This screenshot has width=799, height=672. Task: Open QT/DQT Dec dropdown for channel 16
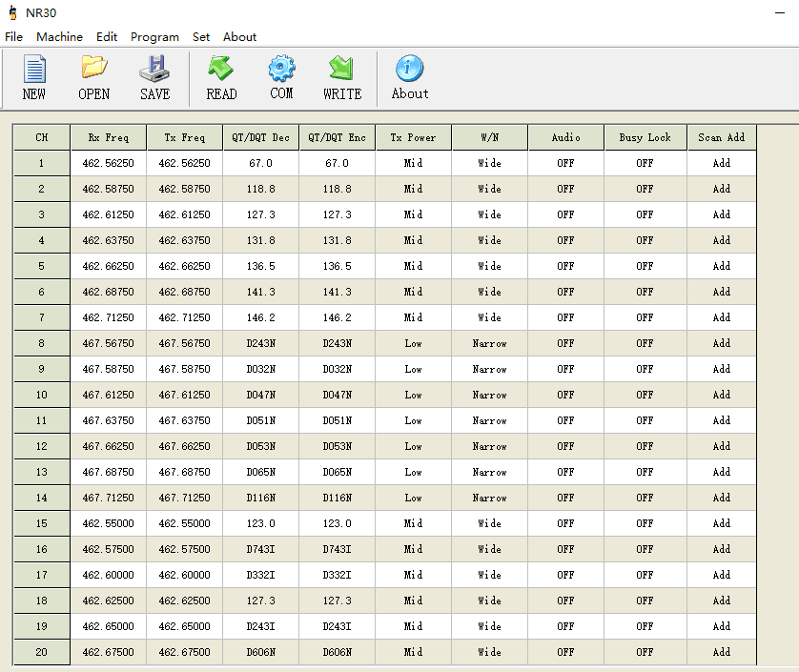point(260,549)
